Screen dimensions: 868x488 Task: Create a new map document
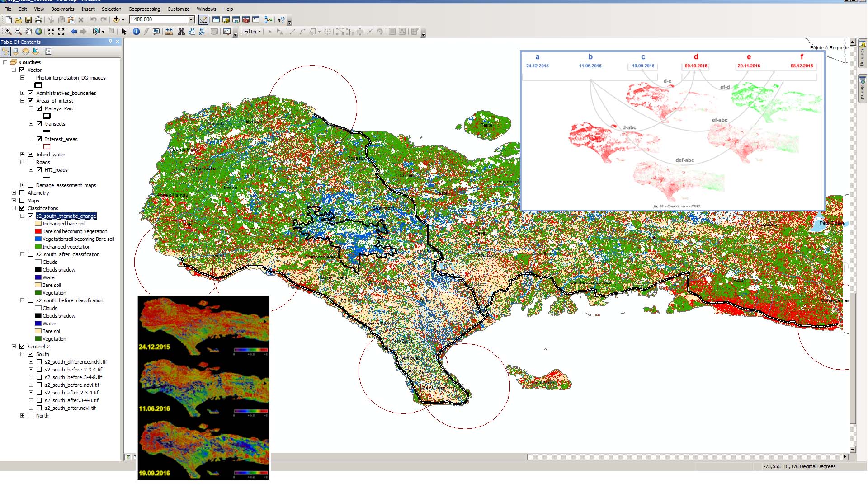tap(9, 20)
